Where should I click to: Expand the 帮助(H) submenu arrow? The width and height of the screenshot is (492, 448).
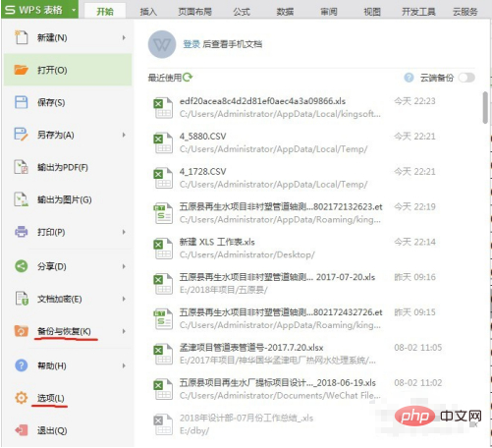[x=124, y=365]
